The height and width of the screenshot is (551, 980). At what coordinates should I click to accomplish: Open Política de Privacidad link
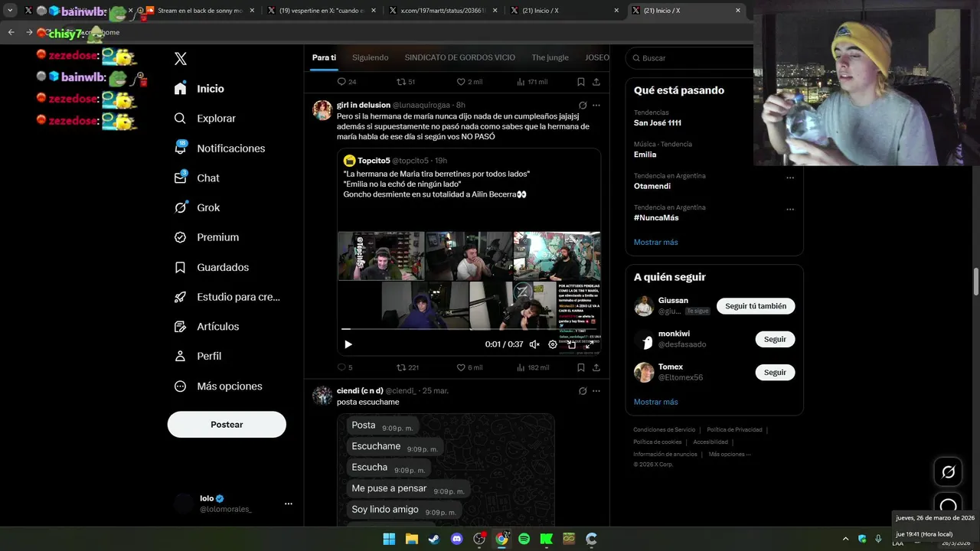(734, 430)
